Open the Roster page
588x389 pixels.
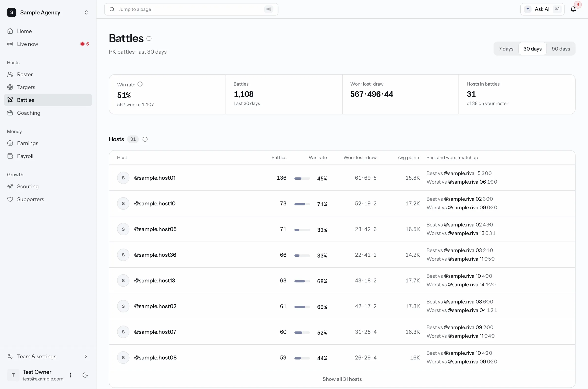point(48,74)
